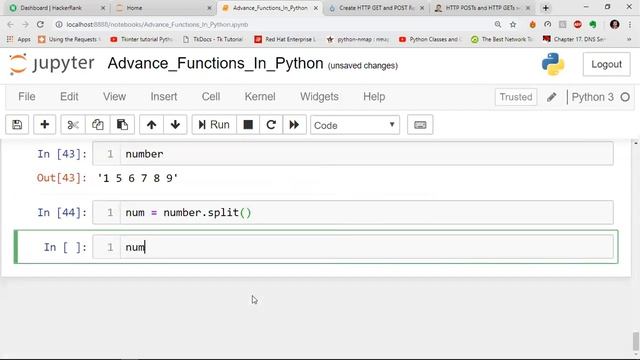Image resolution: width=640 pixels, height=360 pixels.
Task: Click the zoom magnifier icon in address bar
Action: (498, 24)
